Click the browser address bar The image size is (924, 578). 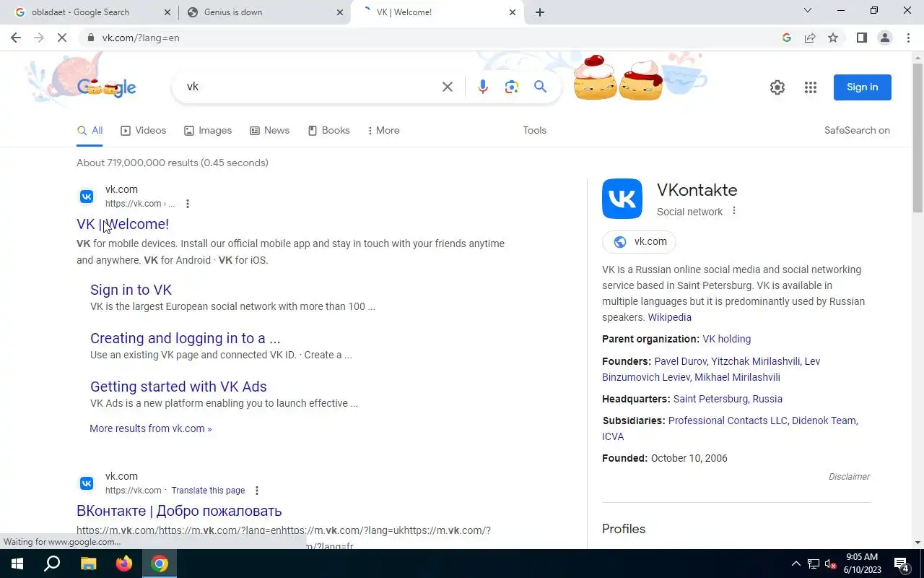[433, 38]
